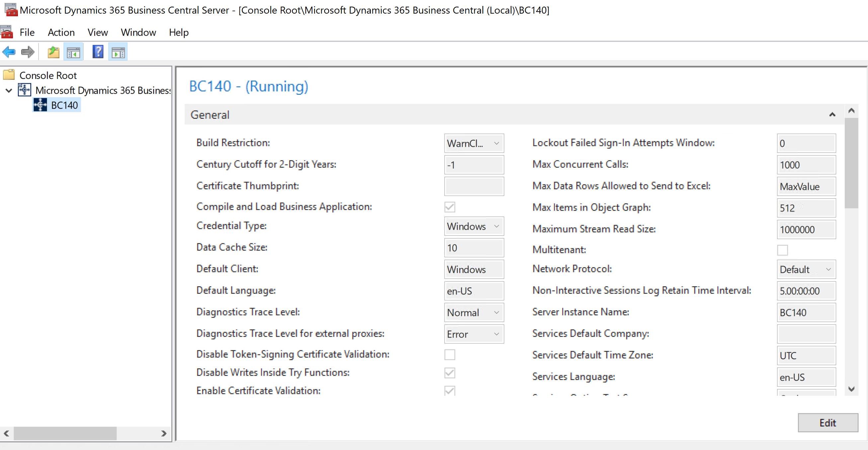Click the Edit button
This screenshot has width=868, height=450.
point(828,423)
